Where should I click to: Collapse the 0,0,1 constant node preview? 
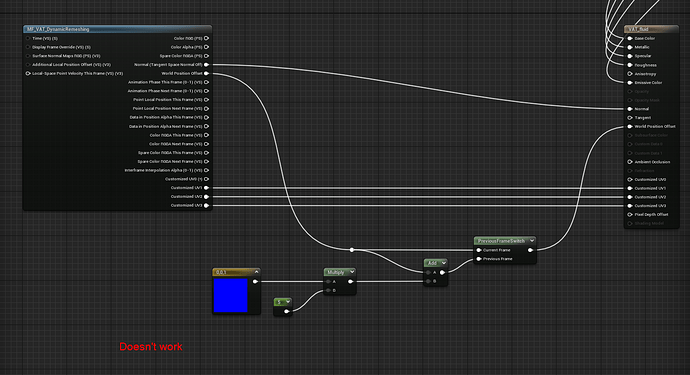[256, 272]
